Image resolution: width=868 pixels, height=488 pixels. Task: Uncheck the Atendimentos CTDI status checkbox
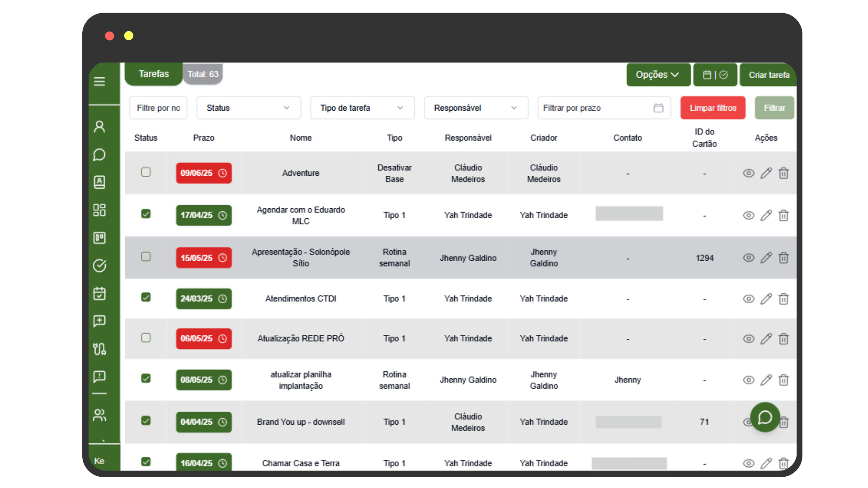146,297
